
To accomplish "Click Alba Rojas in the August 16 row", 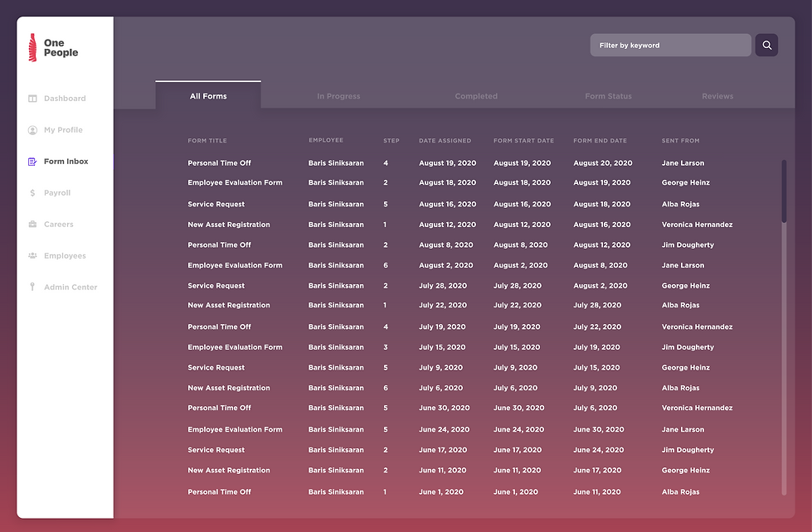I will coord(680,205).
